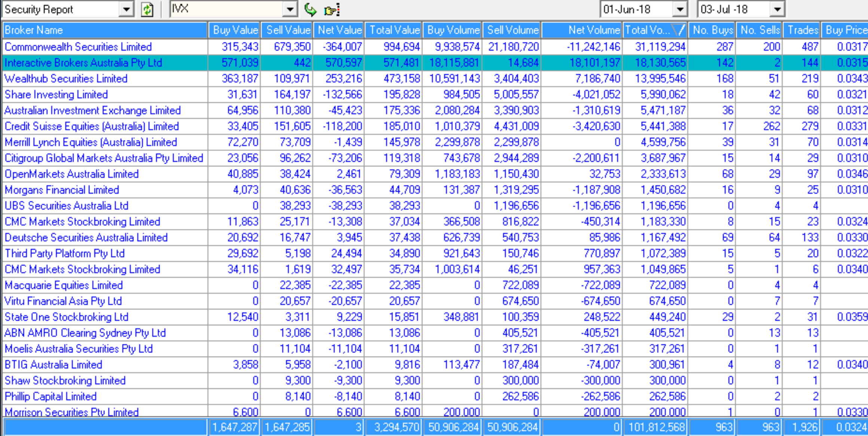The height and width of the screenshot is (436, 868).
Task: Click Credit Suisse No. Sells value 262
Action: click(x=771, y=126)
